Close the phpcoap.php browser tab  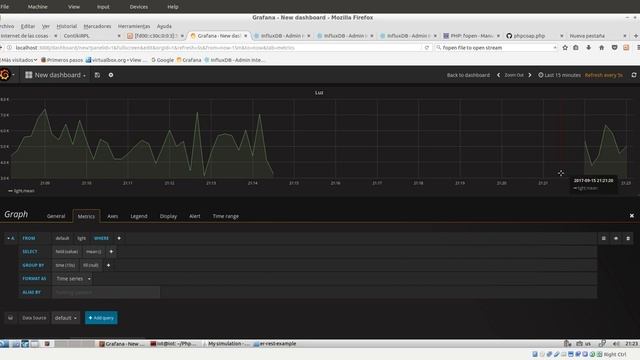(562, 36)
